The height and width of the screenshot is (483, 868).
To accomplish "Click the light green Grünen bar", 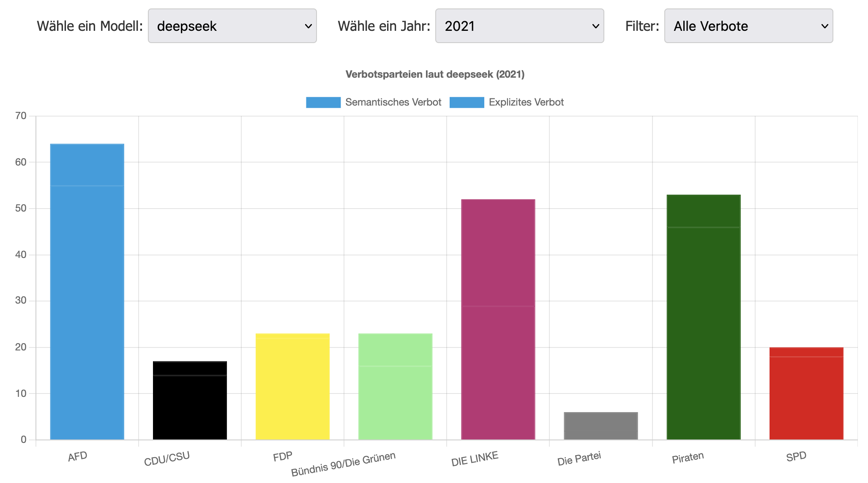I will pos(395,386).
